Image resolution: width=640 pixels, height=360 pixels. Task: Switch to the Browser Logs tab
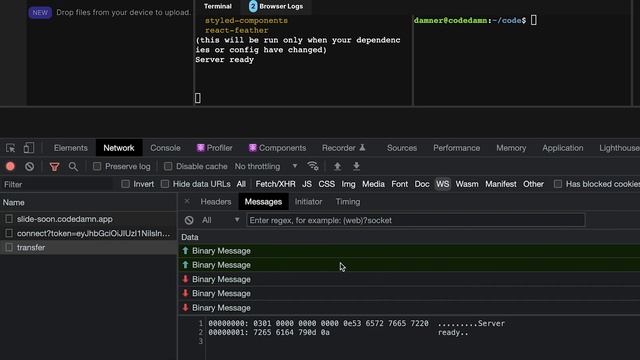[x=276, y=6]
